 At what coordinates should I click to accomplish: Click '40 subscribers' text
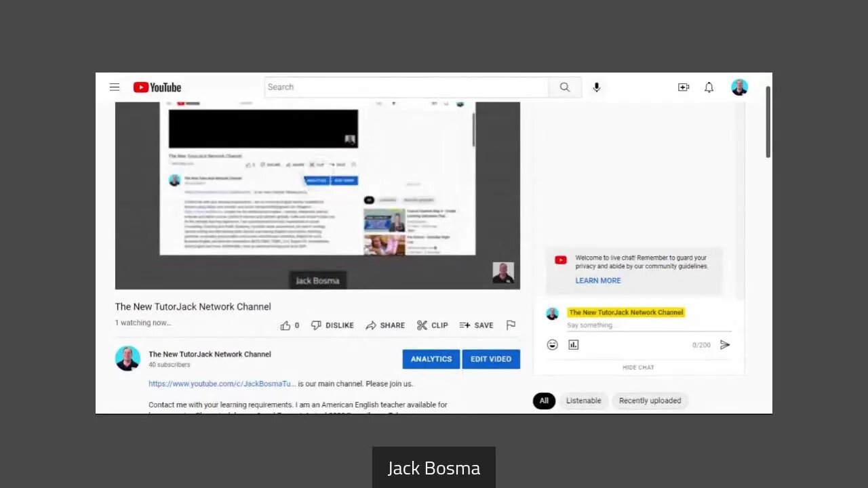[x=170, y=365]
